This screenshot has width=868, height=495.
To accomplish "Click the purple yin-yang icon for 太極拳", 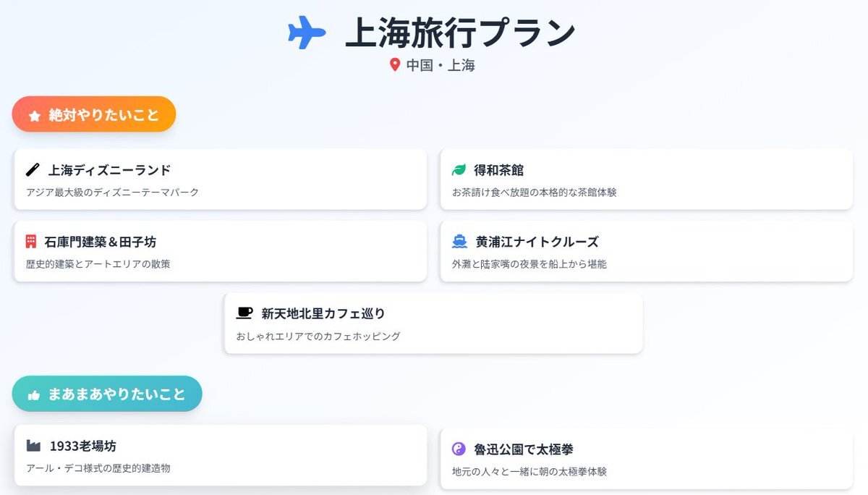I will (459, 449).
